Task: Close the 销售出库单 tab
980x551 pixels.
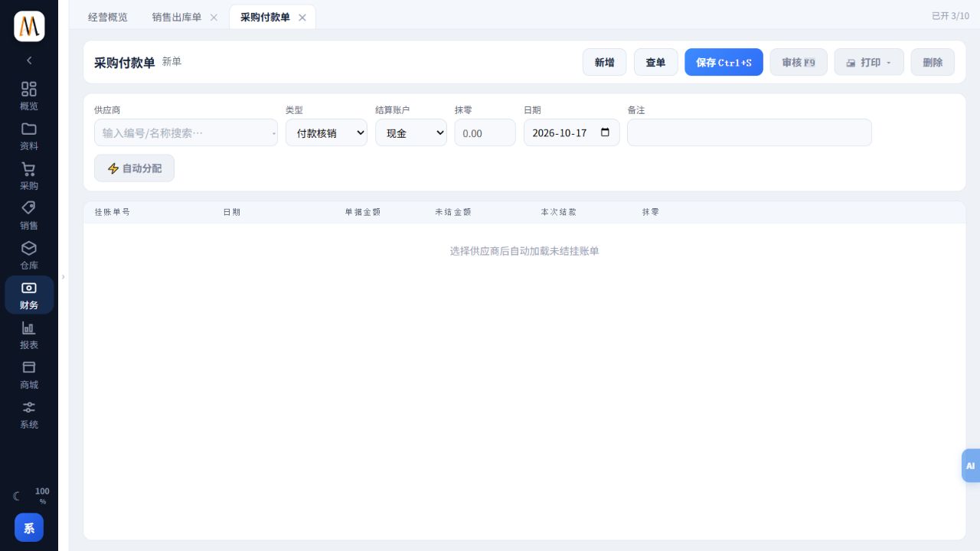Action: [214, 17]
